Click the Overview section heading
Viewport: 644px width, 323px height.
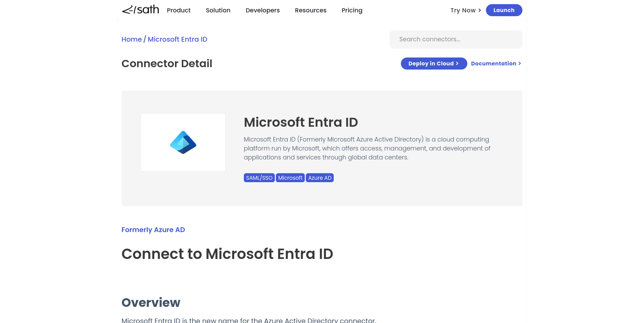pos(151,302)
